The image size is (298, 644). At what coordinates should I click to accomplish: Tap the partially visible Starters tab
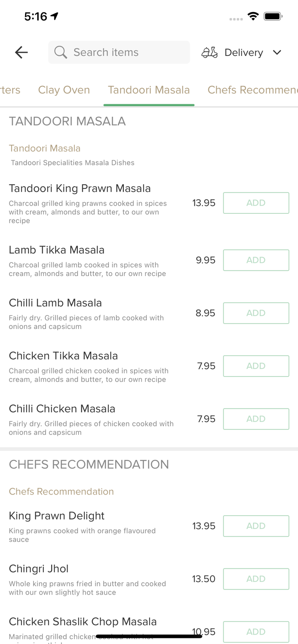[10, 90]
